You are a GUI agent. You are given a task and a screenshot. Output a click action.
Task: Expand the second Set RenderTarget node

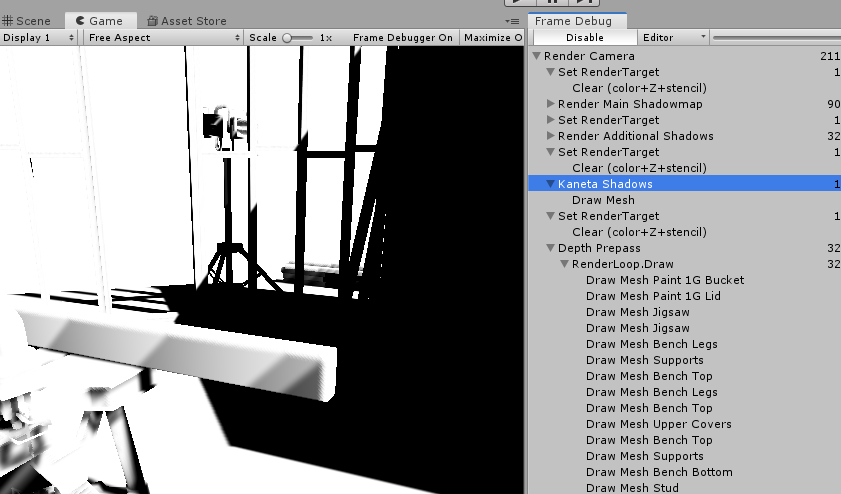(550, 120)
